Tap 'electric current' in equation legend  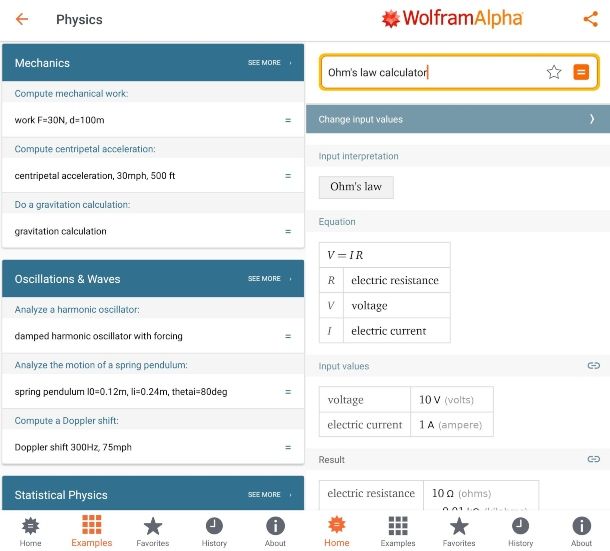(389, 331)
